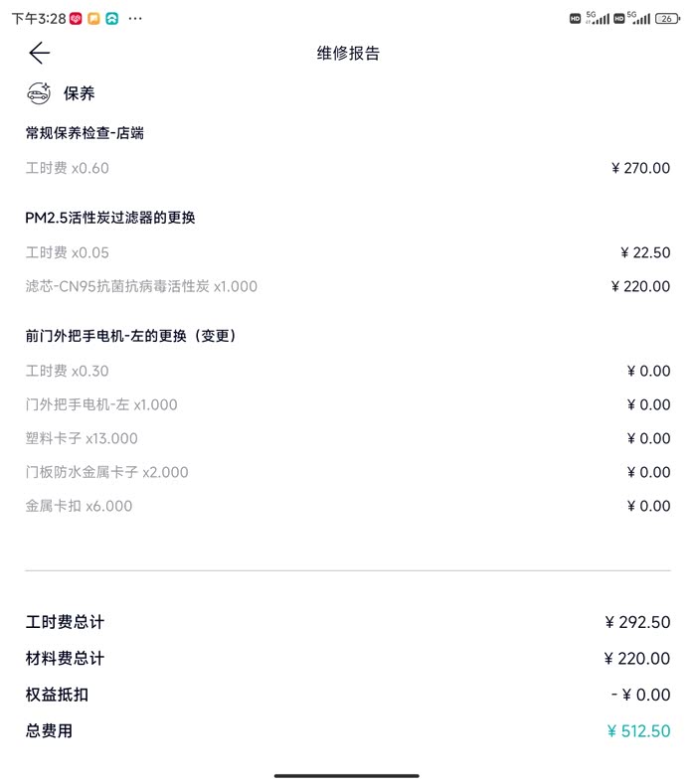Screen dimensions: 696x784
Task: Click the ¥ 270.00 labor fee amount
Action: (x=640, y=168)
